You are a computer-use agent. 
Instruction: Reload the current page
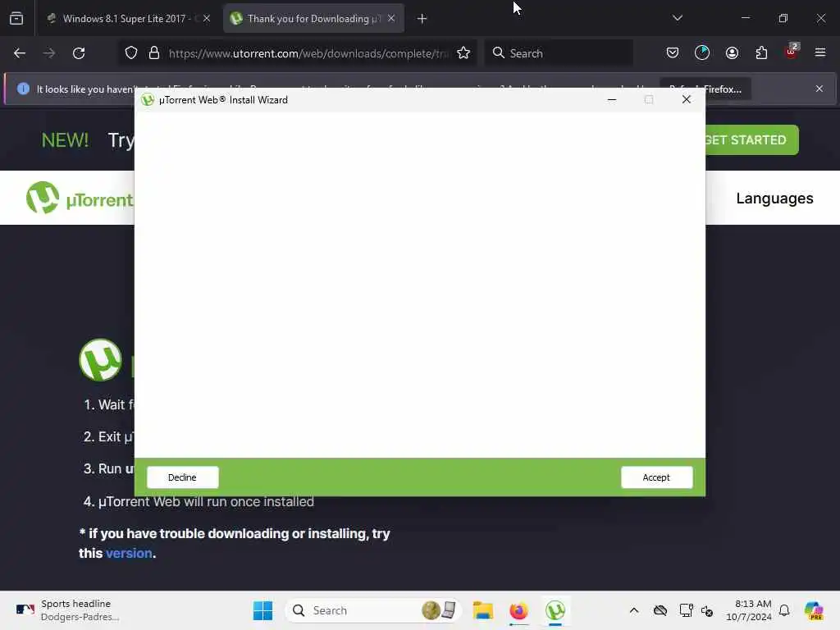point(79,53)
